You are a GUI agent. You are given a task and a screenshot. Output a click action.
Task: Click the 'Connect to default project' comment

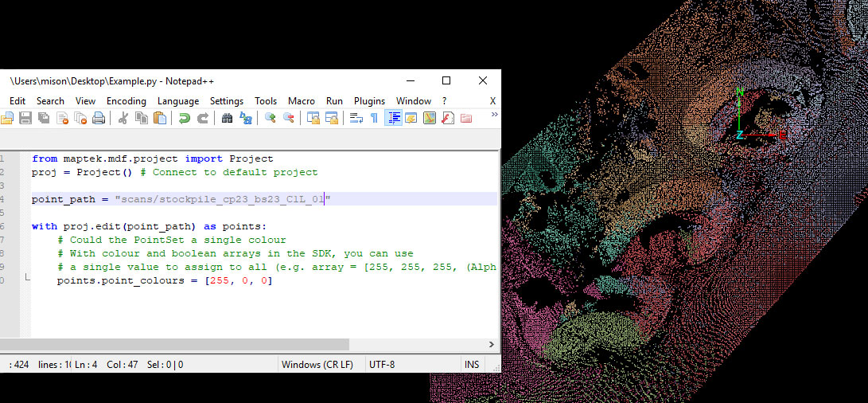click(229, 172)
